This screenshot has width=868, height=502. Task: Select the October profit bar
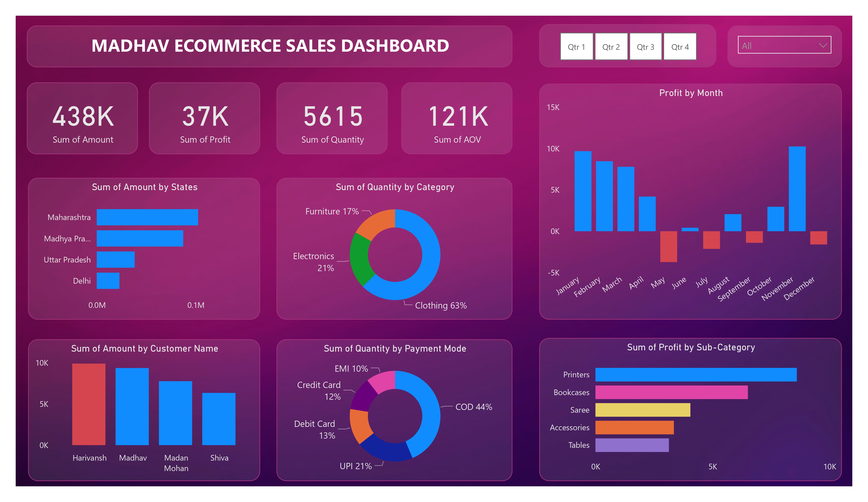(776, 219)
